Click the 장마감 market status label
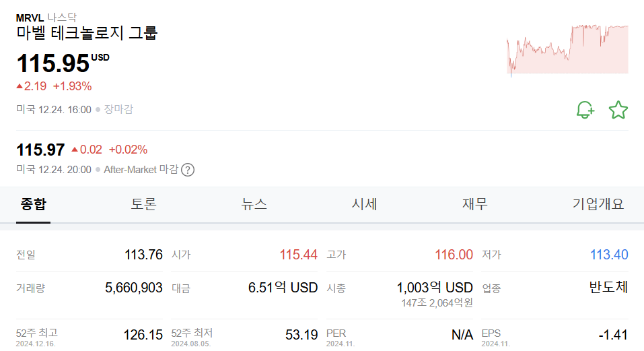The height and width of the screenshot is (351, 644). tap(118, 110)
